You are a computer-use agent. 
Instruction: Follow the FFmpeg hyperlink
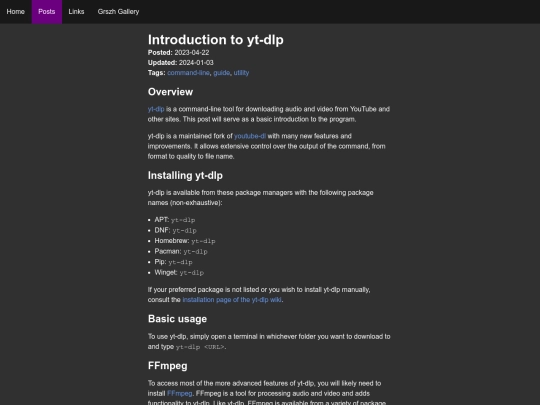pos(179,394)
